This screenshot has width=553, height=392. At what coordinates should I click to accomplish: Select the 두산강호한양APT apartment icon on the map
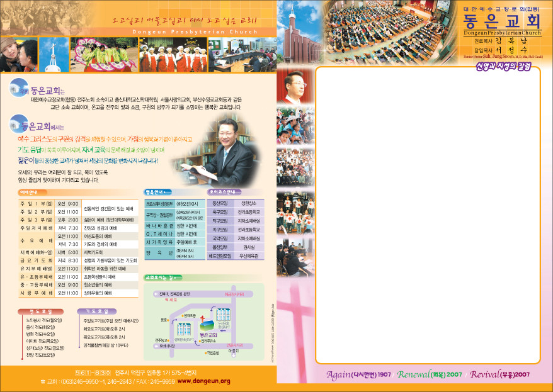pyautogui.click(x=224, y=315)
